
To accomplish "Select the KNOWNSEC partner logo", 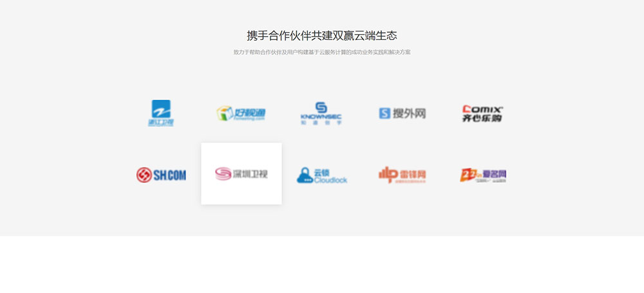I will click(x=321, y=113).
